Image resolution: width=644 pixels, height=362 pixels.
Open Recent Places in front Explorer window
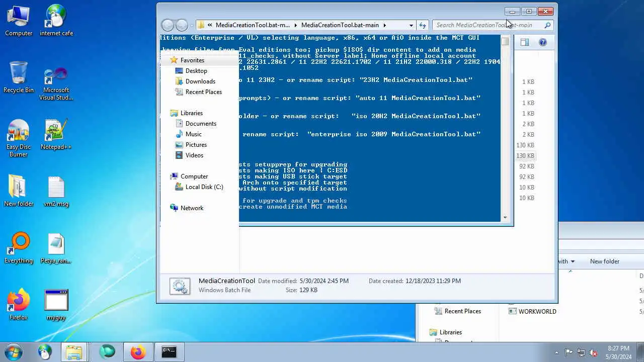(203, 92)
